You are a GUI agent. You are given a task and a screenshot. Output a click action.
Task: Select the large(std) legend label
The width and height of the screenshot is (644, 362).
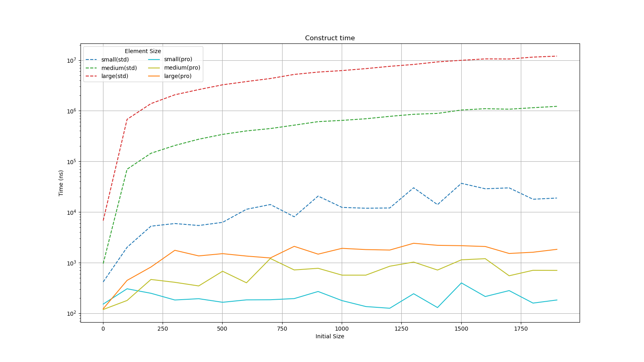click(x=115, y=76)
